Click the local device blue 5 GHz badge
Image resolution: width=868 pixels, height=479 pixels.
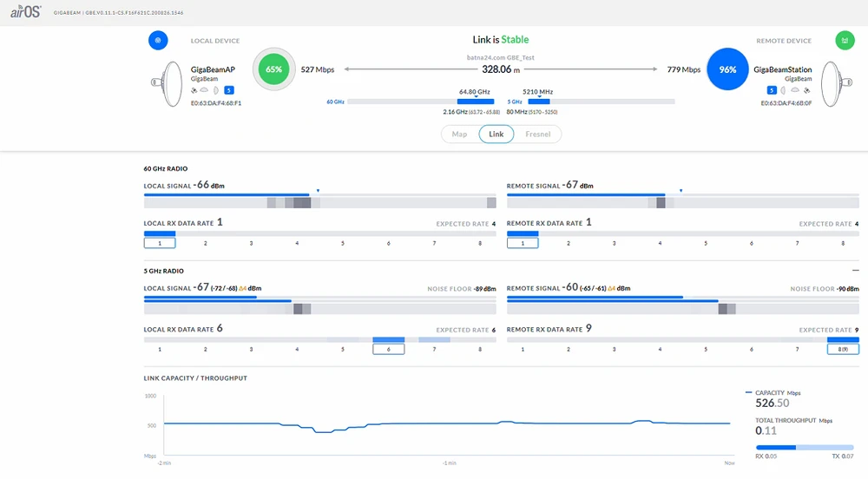(x=229, y=90)
